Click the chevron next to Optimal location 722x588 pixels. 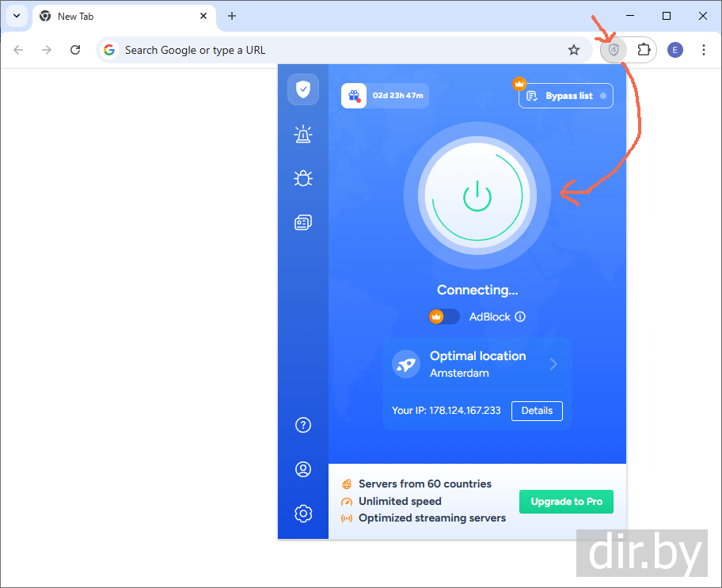point(553,364)
